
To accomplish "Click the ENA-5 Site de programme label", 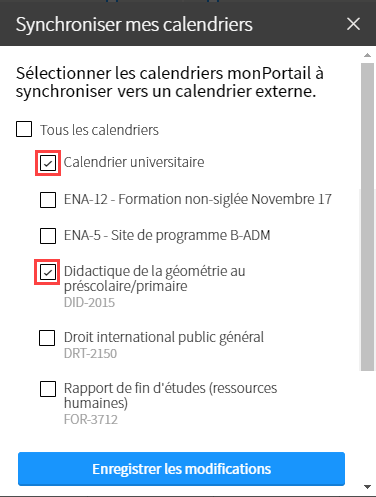I will click(167, 235).
